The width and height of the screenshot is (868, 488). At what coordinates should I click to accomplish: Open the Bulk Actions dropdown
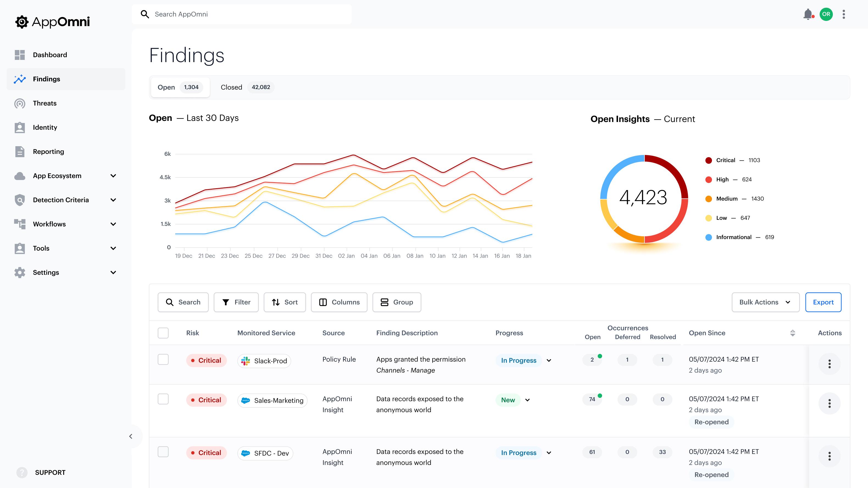[x=765, y=302]
